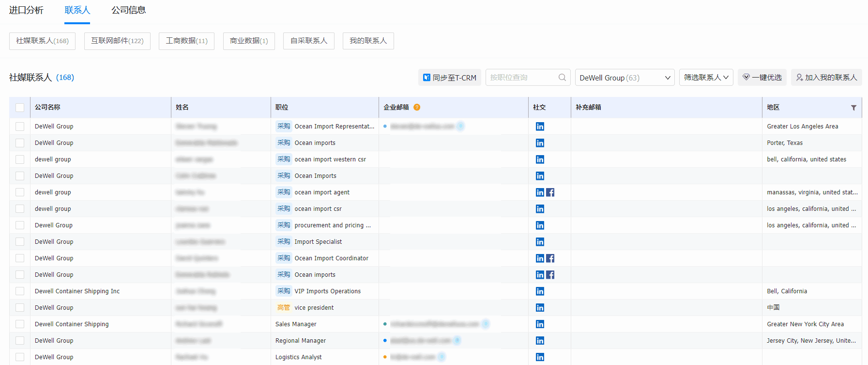Click the 加入我的联系人 button
Viewport: 868px width, 365px height.
(x=826, y=78)
